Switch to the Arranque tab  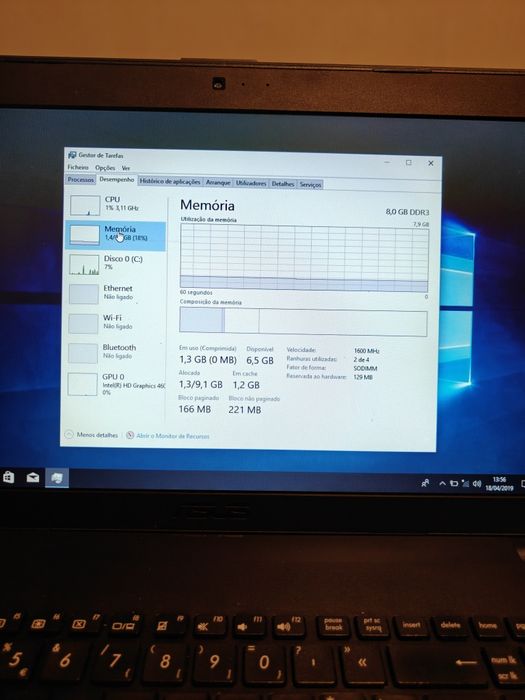[x=218, y=183]
